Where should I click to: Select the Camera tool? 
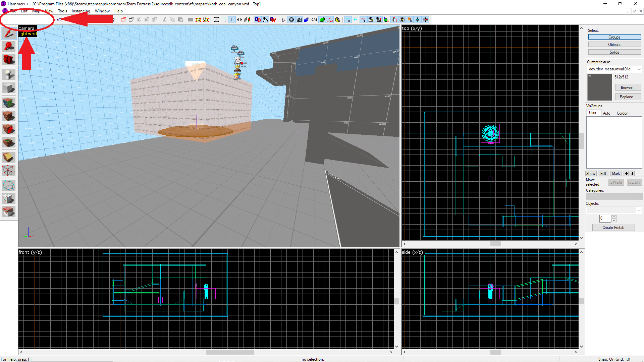[x=9, y=60]
